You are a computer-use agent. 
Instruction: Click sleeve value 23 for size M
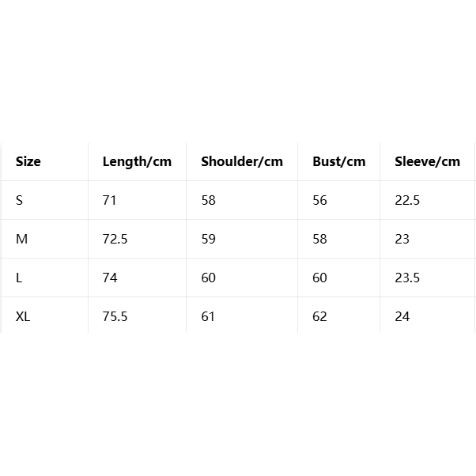tap(402, 239)
